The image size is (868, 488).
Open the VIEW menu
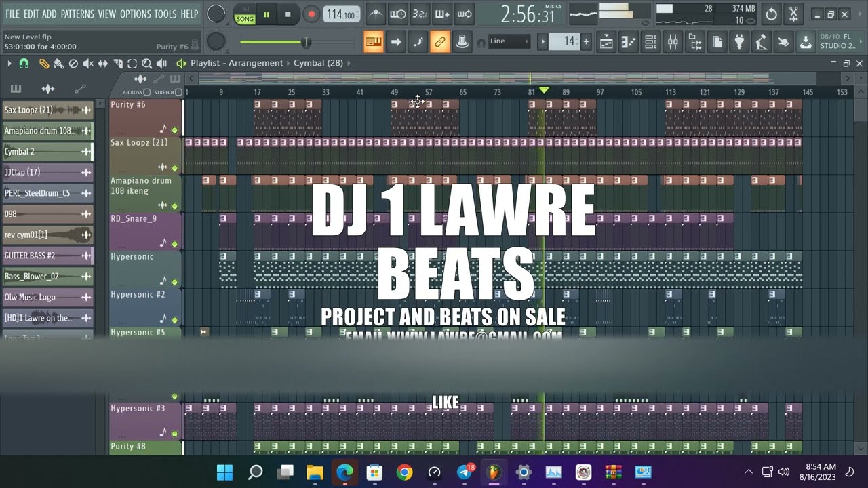click(107, 14)
